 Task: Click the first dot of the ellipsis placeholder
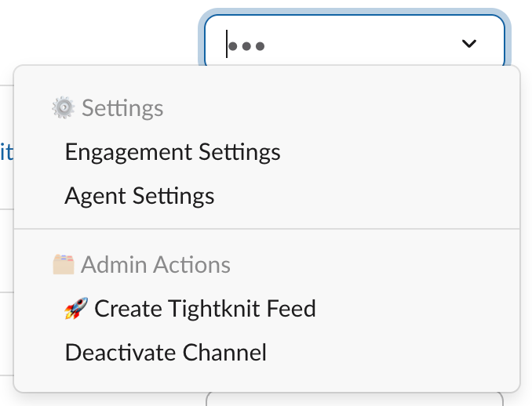click(233, 46)
